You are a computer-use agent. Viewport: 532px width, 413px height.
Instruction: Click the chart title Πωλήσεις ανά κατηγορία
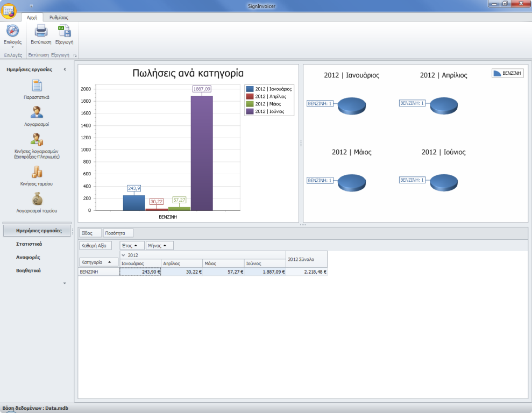[x=188, y=73]
